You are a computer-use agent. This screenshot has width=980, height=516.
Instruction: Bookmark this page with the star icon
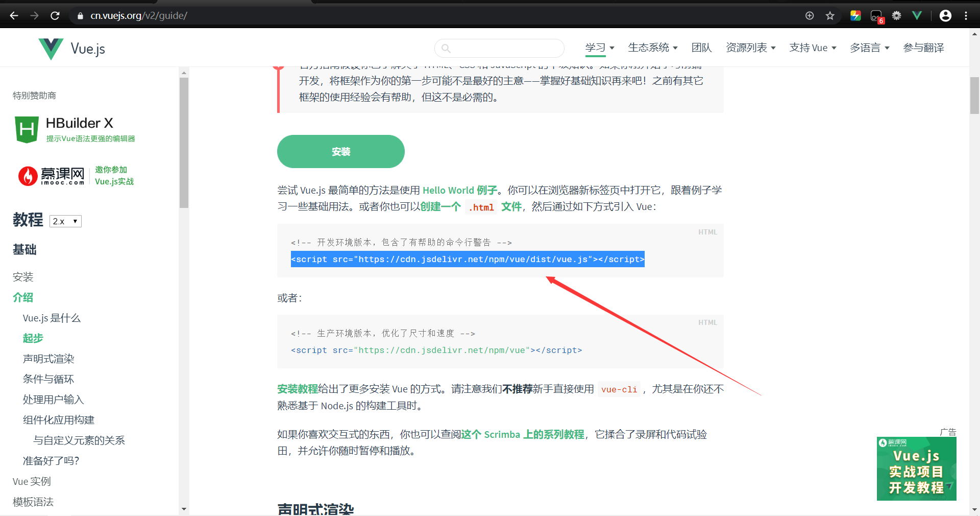coord(830,16)
